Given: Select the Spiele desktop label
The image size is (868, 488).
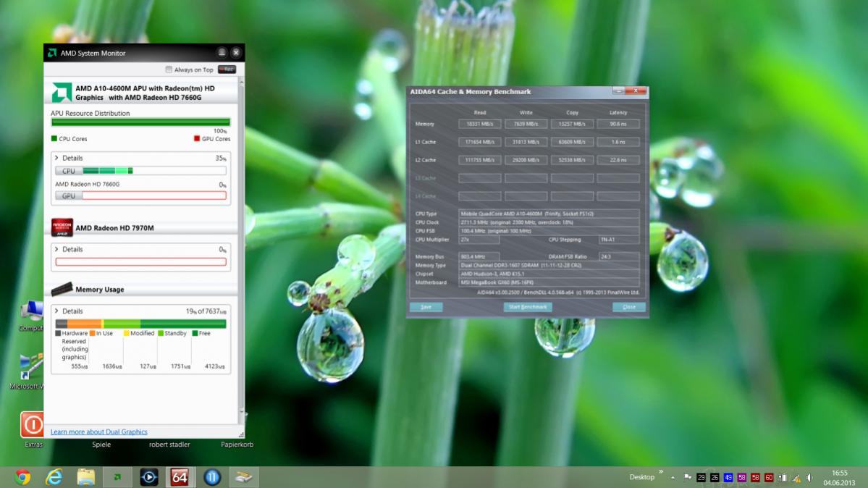Looking at the screenshot, I should [x=101, y=445].
